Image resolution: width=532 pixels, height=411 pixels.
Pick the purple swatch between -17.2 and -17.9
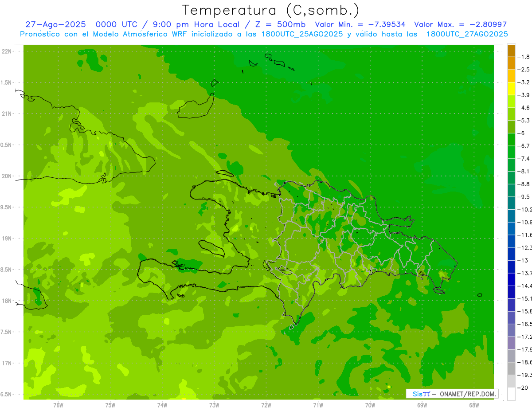point(511,343)
